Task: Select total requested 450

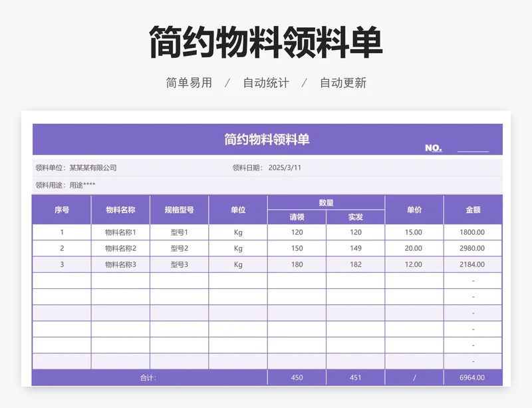Action: (x=297, y=378)
